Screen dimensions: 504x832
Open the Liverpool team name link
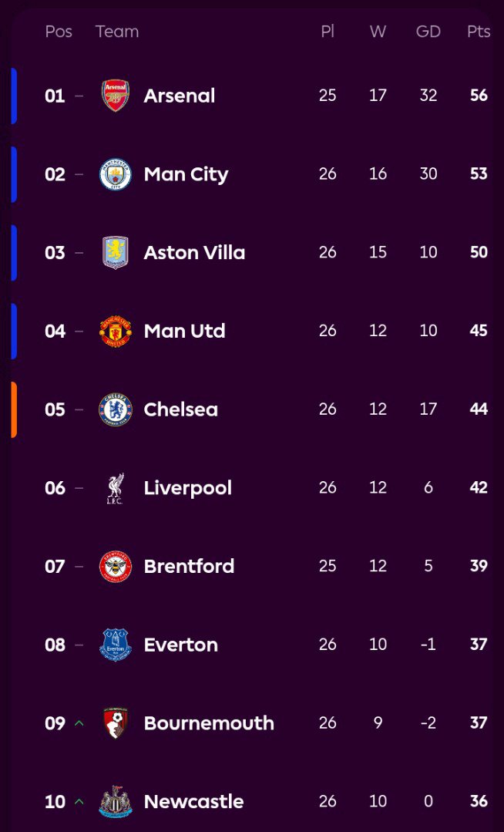188,488
